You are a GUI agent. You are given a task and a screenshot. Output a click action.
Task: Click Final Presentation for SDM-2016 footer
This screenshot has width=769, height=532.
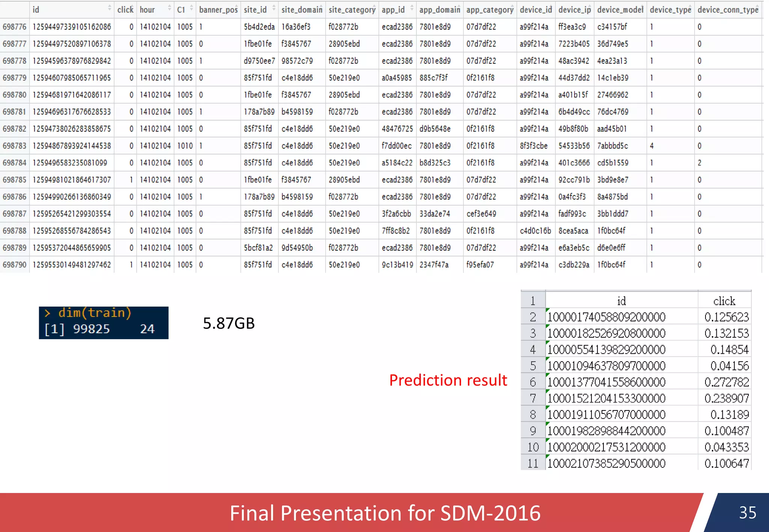point(385,513)
